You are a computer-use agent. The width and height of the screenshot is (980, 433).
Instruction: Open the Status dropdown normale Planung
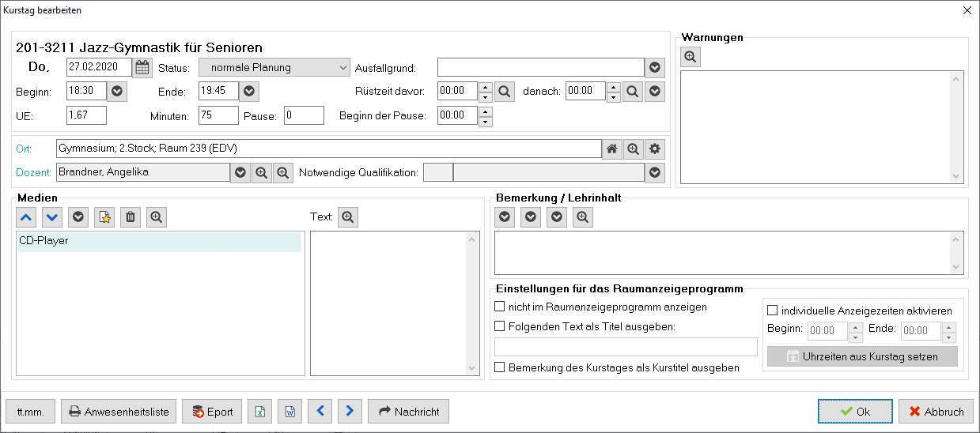point(274,68)
